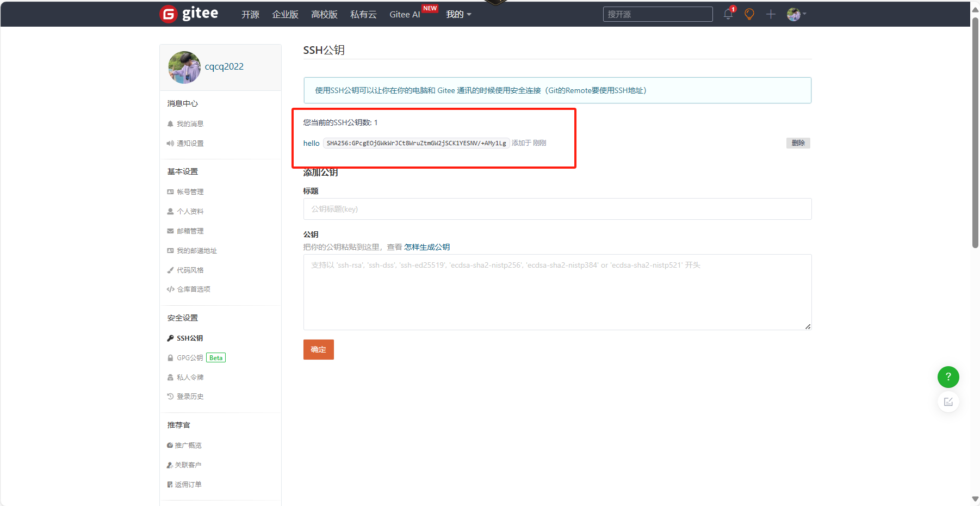This screenshot has width=980, height=506.
Task: Open Gitee AI in the top navigation
Action: click(x=405, y=15)
